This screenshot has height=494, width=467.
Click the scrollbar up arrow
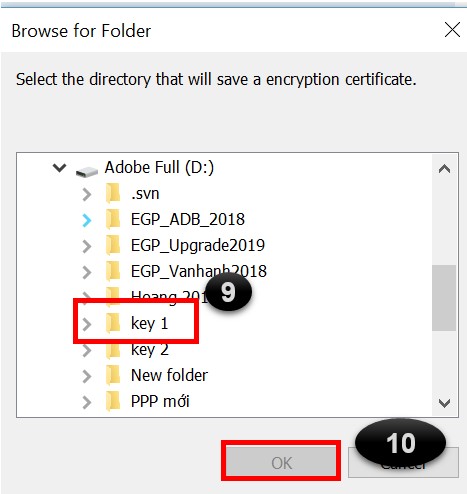[444, 169]
